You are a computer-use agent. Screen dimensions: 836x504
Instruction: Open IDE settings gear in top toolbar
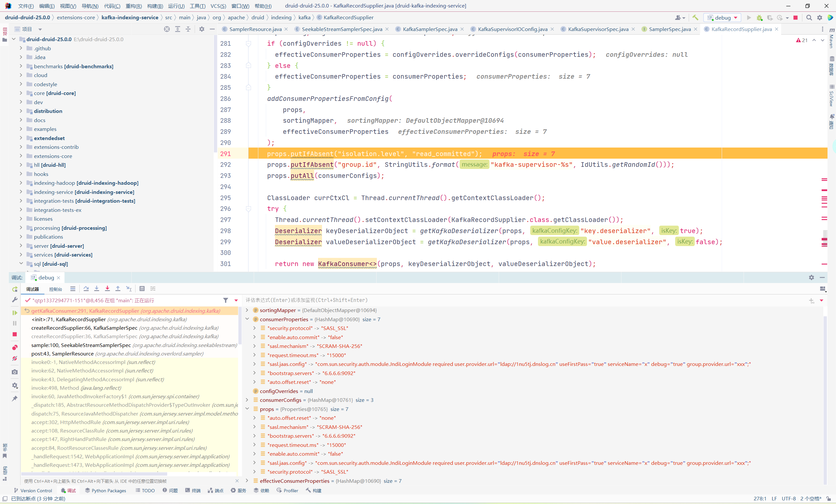820,18
